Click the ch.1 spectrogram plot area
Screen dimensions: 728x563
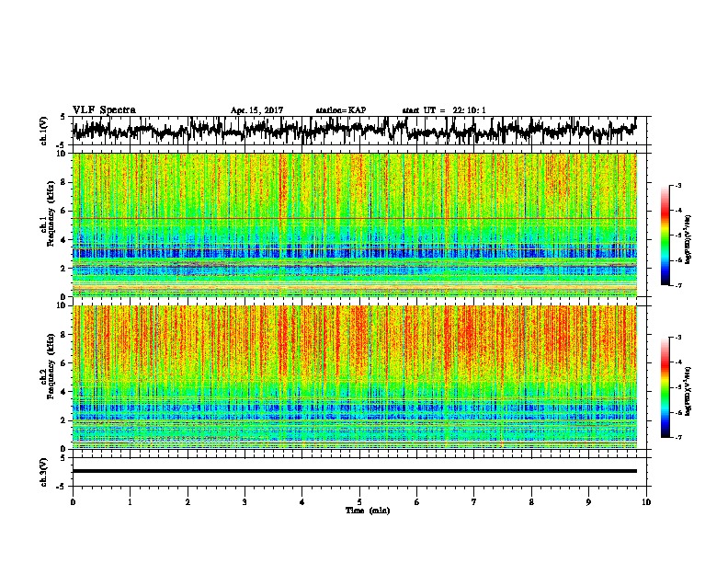point(355,224)
